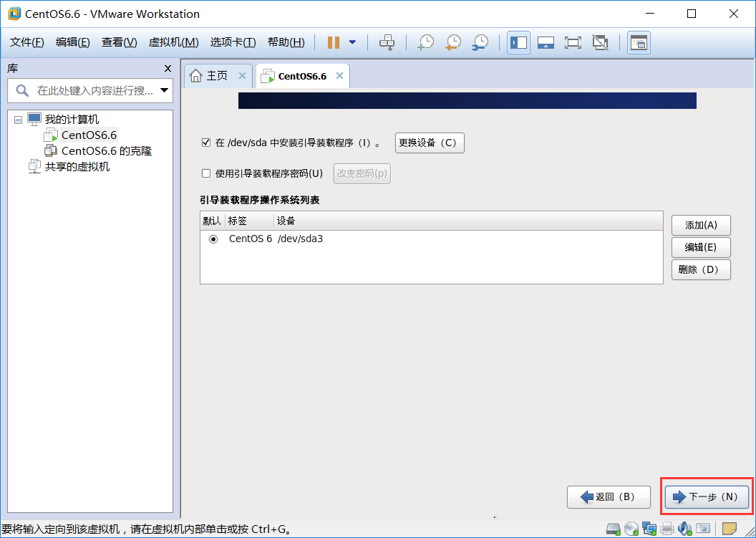Click the 下一步 (N) button
Image resolution: width=756 pixels, height=538 pixels.
(707, 497)
